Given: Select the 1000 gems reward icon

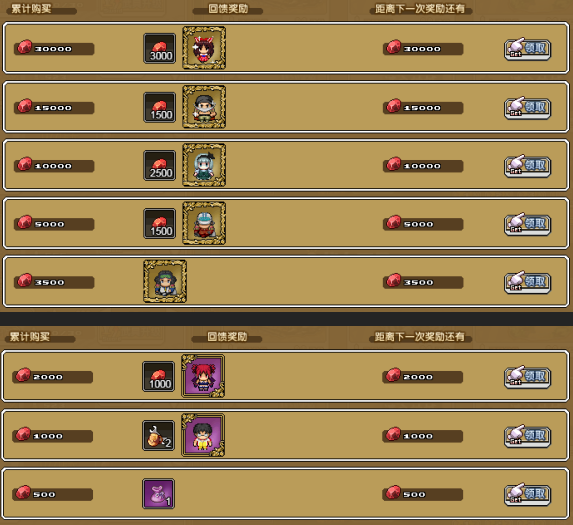Looking at the screenshot, I should [158, 377].
